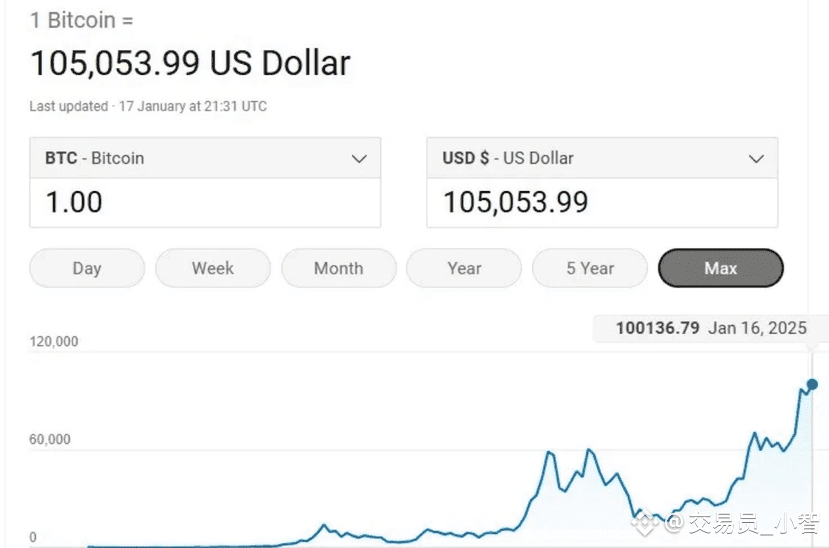The image size is (829, 548).
Task: Switch to the 5 Year range
Action: coord(590,268)
